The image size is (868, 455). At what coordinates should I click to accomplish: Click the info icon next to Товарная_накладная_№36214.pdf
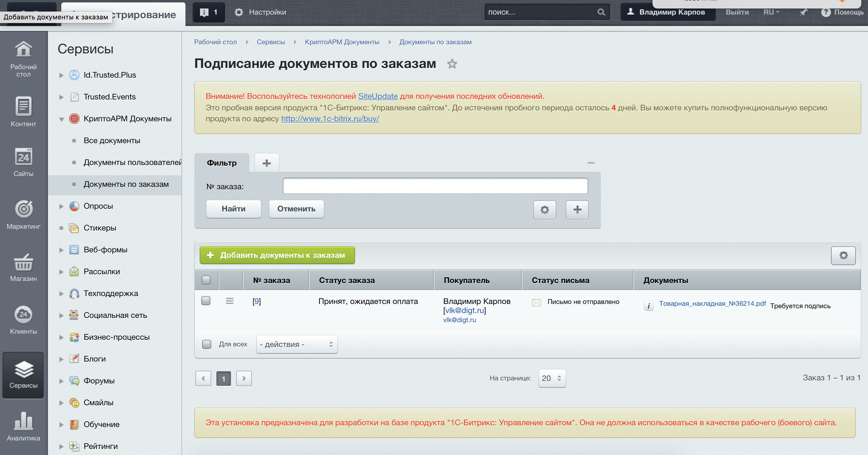648,305
